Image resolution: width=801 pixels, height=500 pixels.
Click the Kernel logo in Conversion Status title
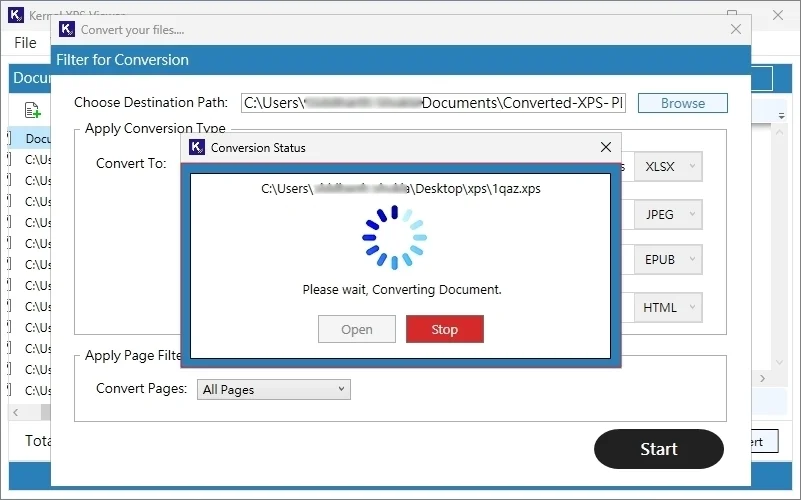pyautogui.click(x=197, y=147)
